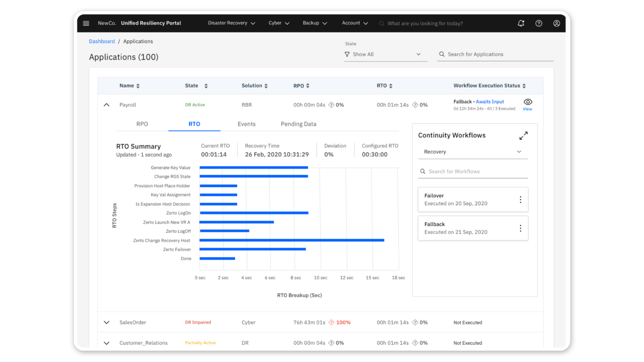644x362 pixels.
Task: Click the Dashboard breadcrumb link
Action: point(102,41)
